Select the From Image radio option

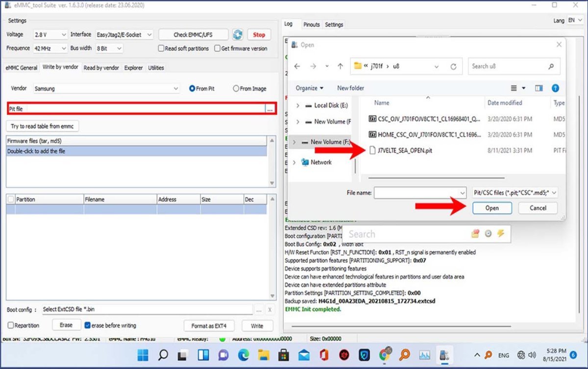click(236, 89)
